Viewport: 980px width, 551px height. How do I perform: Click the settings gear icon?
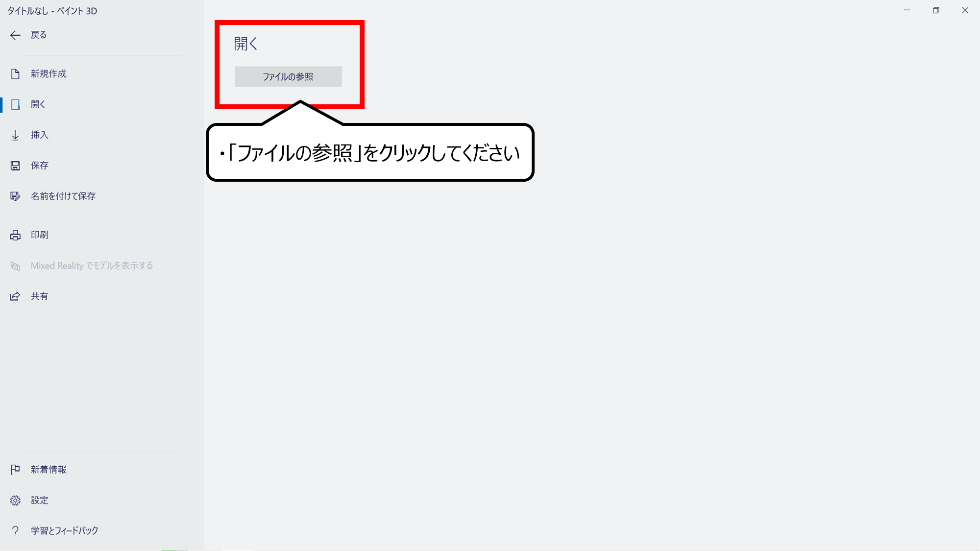(x=15, y=500)
